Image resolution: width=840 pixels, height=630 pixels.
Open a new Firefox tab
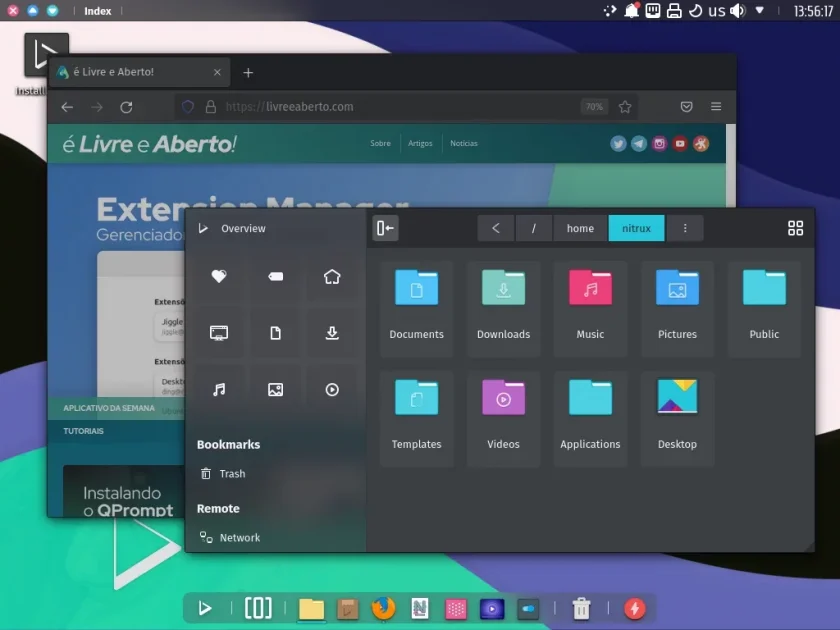click(x=248, y=72)
